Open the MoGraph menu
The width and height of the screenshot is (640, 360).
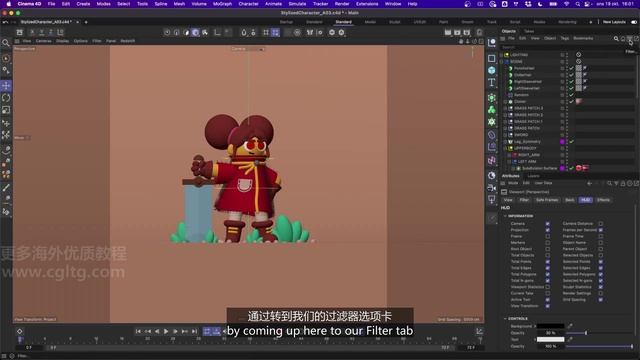click(222, 4)
